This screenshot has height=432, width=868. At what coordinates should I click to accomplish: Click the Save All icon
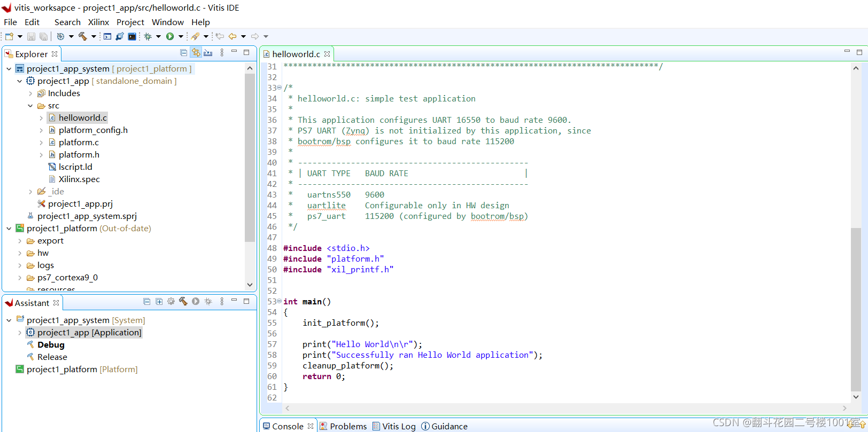[43, 36]
